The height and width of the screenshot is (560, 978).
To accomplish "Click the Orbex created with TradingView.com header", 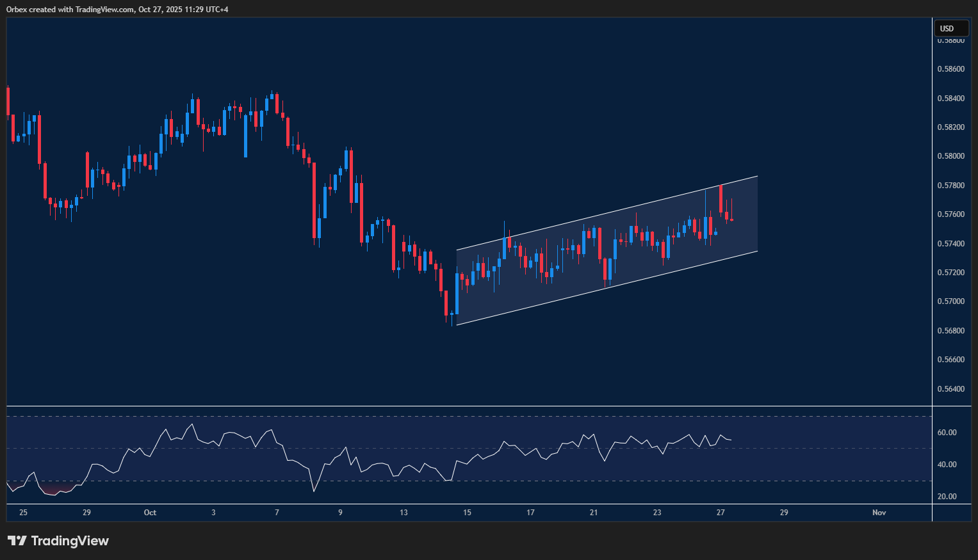I will coord(117,9).
